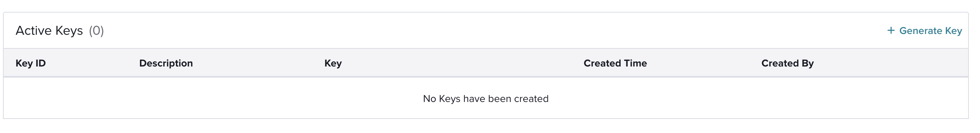The width and height of the screenshot is (980, 133).
Task: Click empty table body right of the message
Action: point(757,99)
